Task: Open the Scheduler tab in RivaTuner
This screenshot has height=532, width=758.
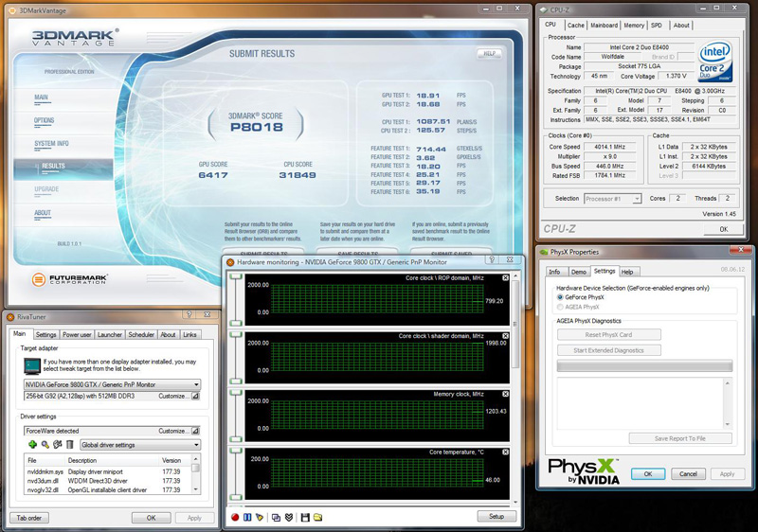Action: coord(141,334)
